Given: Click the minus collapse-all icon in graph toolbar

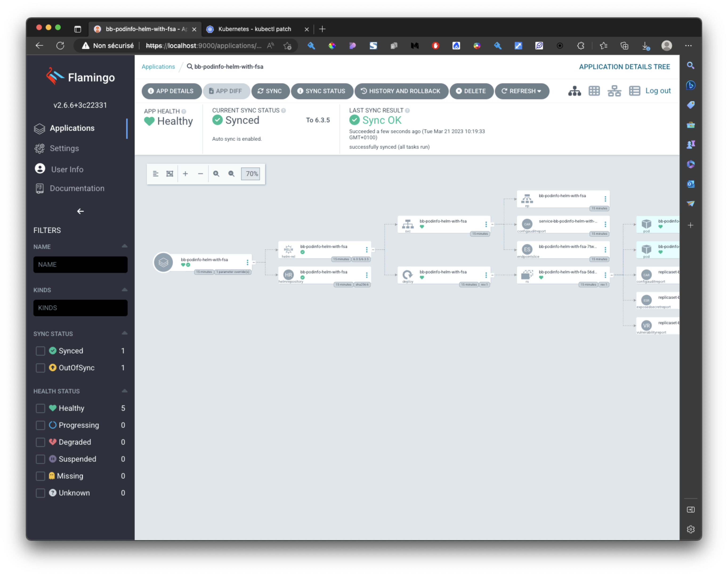Looking at the screenshot, I should (x=200, y=174).
